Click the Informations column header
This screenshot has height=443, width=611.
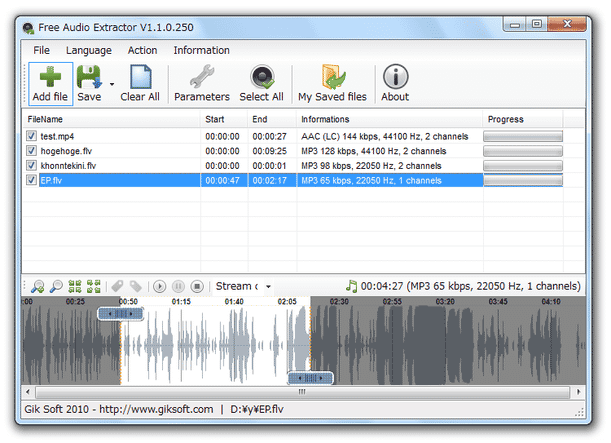(x=390, y=119)
